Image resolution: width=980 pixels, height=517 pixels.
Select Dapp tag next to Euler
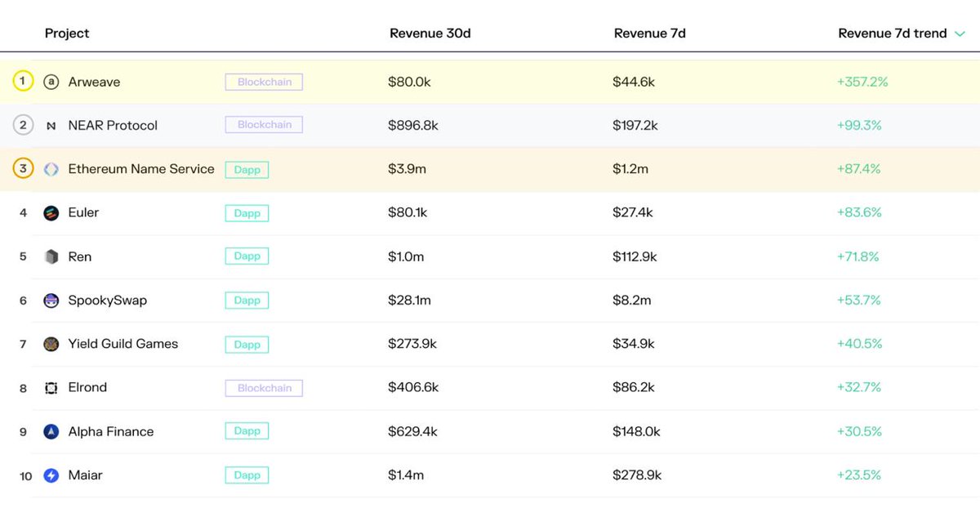[247, 213]
